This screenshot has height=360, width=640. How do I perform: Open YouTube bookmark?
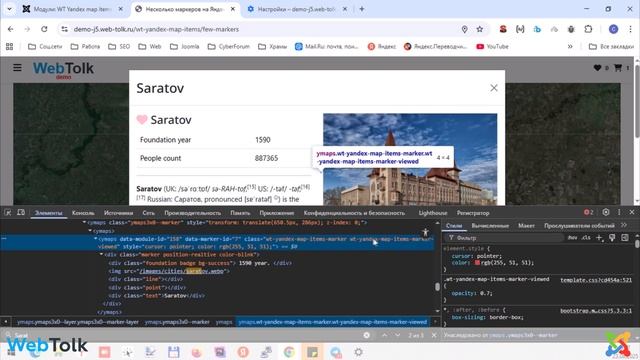click(x=493, y=47)
